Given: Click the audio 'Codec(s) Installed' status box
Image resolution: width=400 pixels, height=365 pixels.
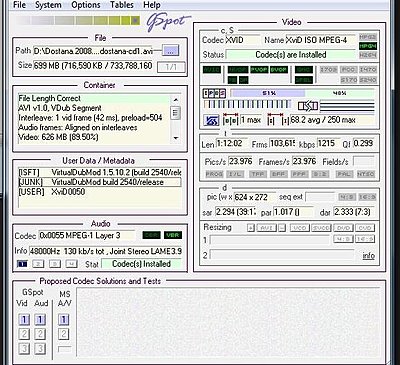Looking at the screenshot, I should (x=141, y=264).
